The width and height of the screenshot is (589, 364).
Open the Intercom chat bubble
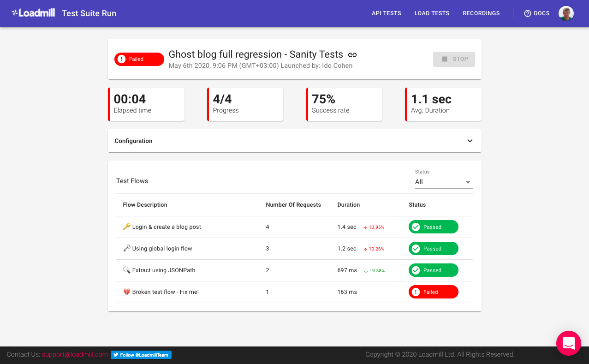[568, 343]
